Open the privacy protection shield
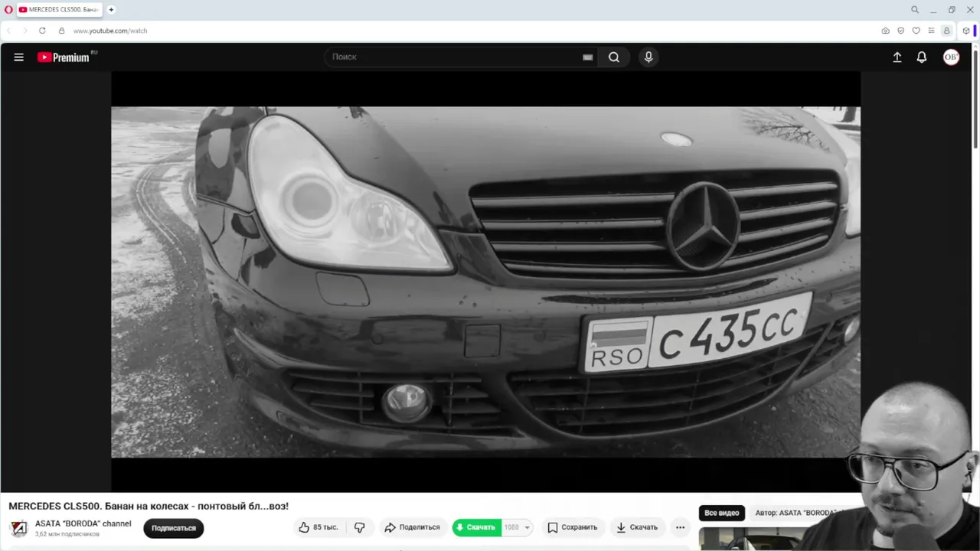The height and width of the screenshot is (551, 980). point(900,31)
